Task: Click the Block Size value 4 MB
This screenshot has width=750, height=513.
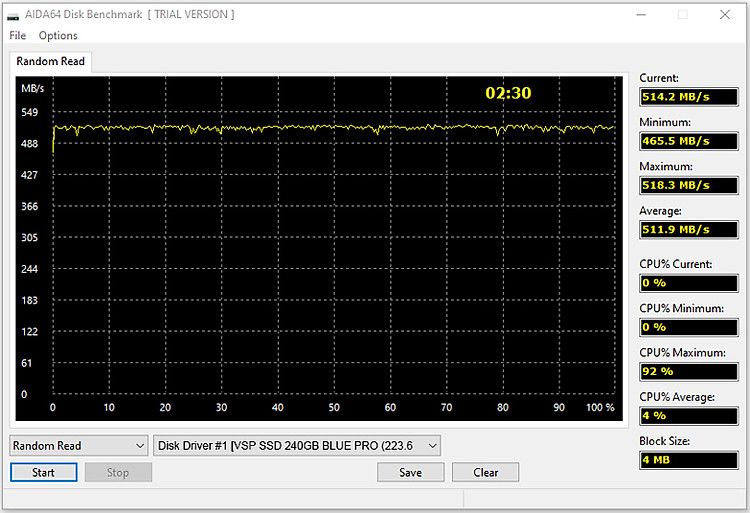Action: coord(689,460)
